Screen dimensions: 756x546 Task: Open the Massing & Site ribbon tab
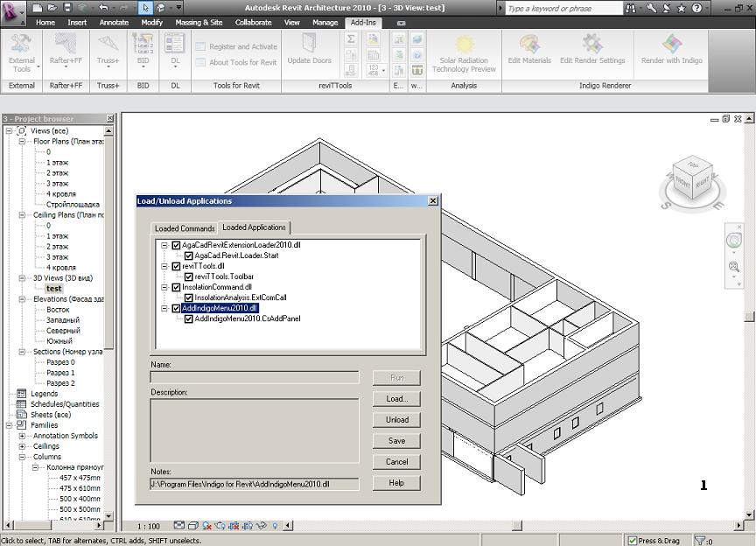click(199, 23)
